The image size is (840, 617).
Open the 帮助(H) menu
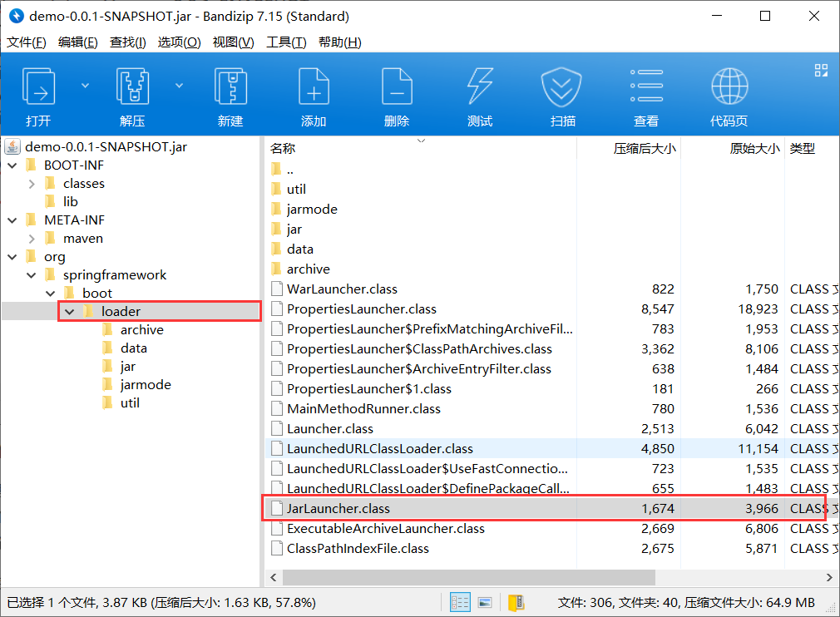[339, 42]
